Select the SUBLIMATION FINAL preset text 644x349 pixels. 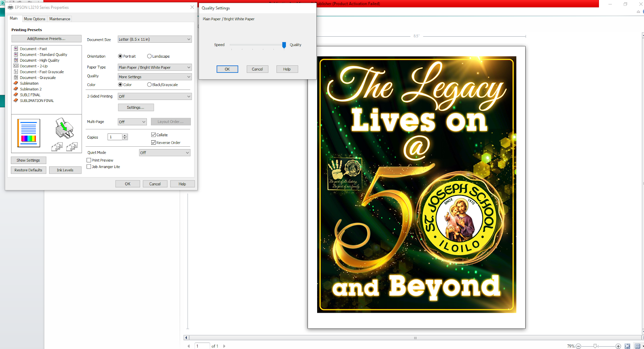(x=37, y=101)
